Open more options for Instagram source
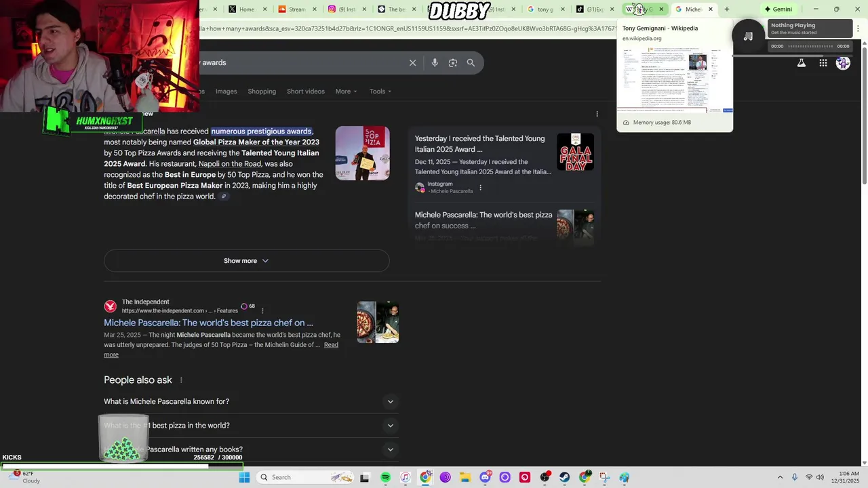 (x=480, y=188)
